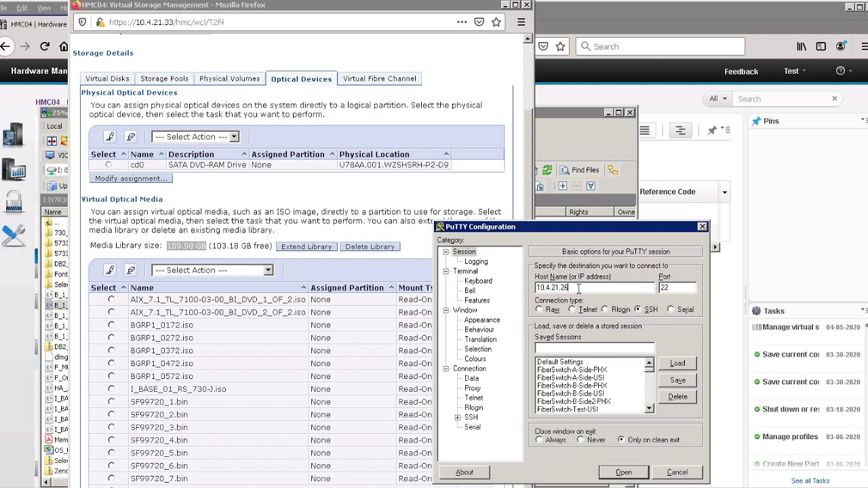Reload the background HMC browser page
The image size is (868, 488).
tap(45, 47)
